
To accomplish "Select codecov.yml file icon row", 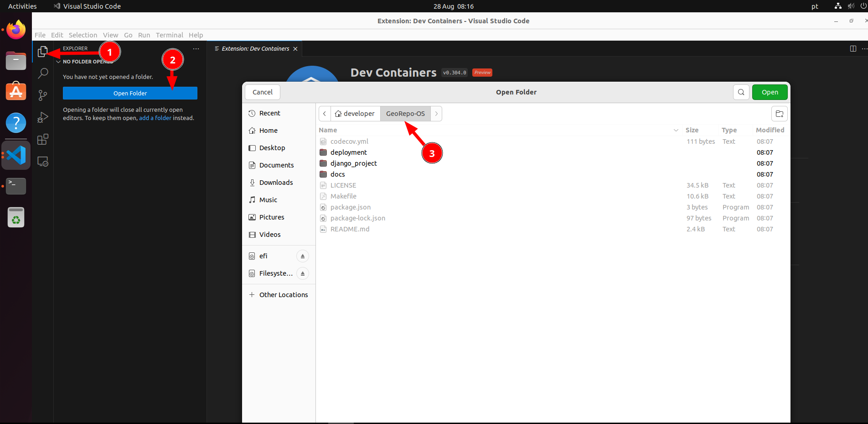I will (552, 141).
